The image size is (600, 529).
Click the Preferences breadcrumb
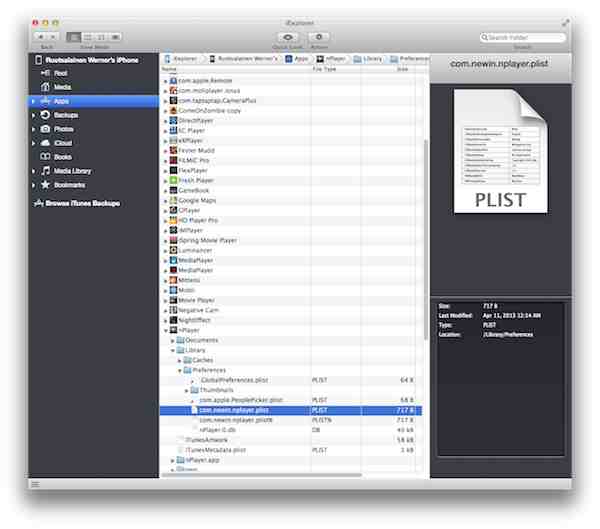pyautogui.click(x=409, y=59)
